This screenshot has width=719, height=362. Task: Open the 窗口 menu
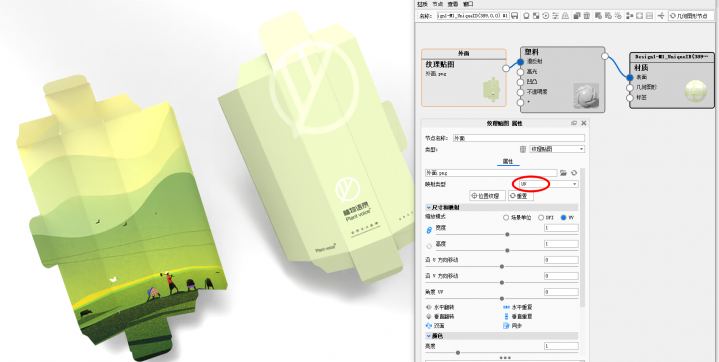[x=468, y=4]
